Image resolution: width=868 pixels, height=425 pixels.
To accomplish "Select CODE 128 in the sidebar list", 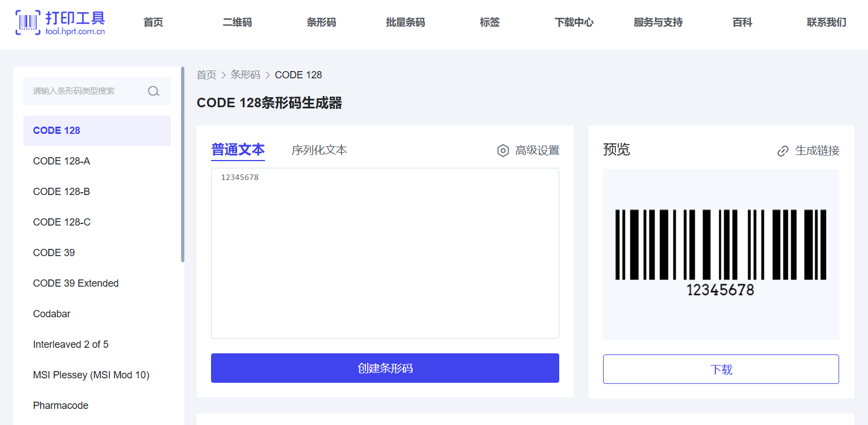I will coord(97,131).
